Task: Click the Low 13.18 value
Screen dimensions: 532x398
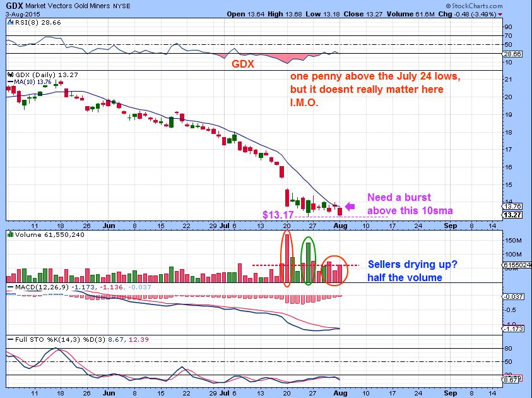Action: [x=323, y=15]
